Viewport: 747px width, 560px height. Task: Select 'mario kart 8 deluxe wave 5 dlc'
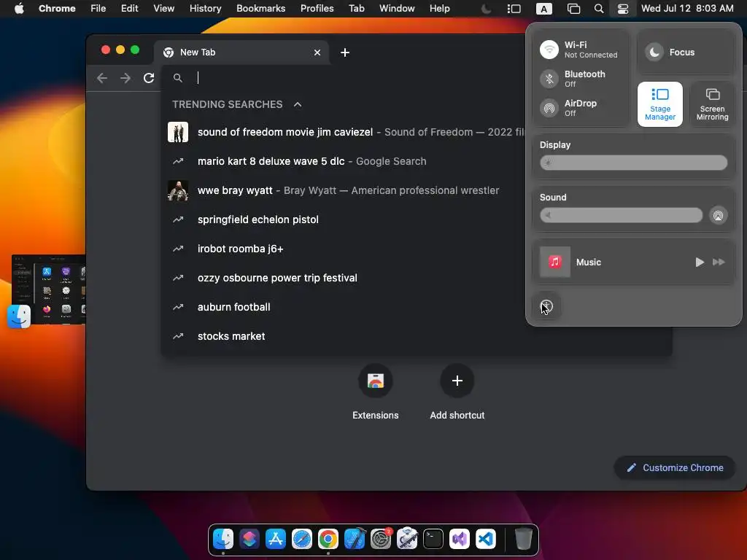(343, 161)
